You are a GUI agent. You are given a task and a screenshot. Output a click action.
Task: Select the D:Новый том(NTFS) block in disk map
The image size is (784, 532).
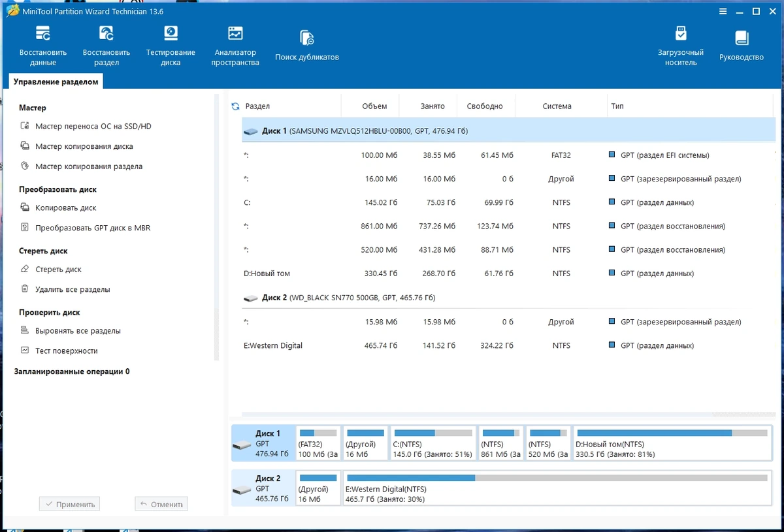click(672, 443)
